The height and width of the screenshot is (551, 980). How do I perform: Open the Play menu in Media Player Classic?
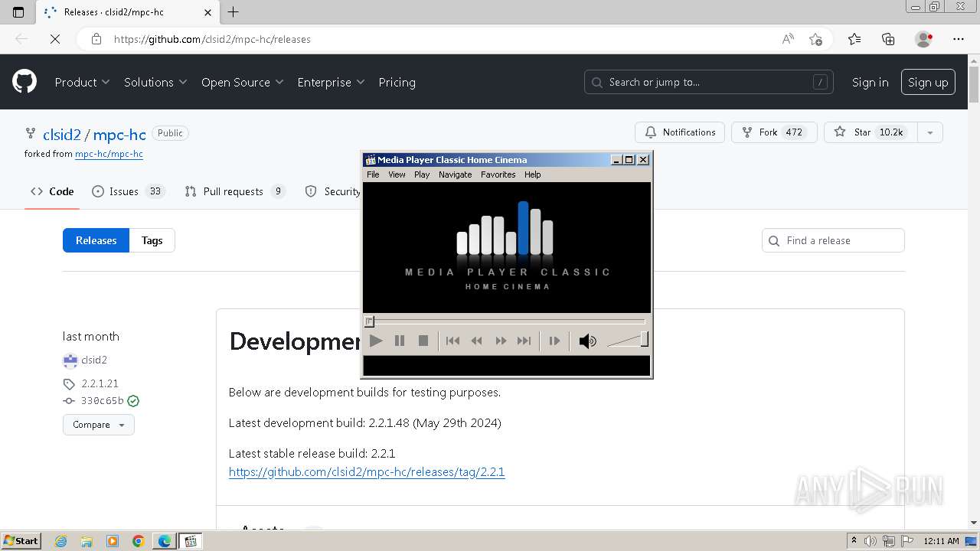pos(422,174)
